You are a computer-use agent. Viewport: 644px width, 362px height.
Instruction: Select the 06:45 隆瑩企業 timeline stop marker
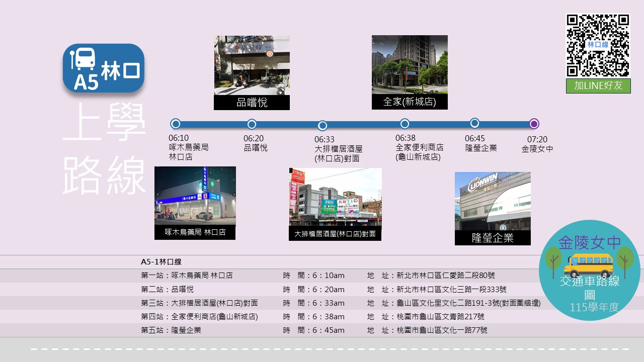(x=474, y=123)
